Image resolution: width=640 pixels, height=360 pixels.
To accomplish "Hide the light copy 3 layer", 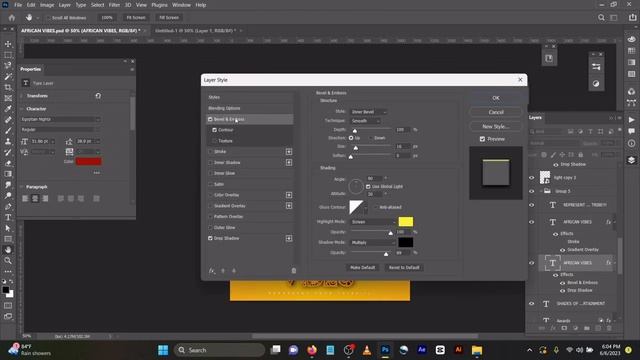I will tap(531, 178).
